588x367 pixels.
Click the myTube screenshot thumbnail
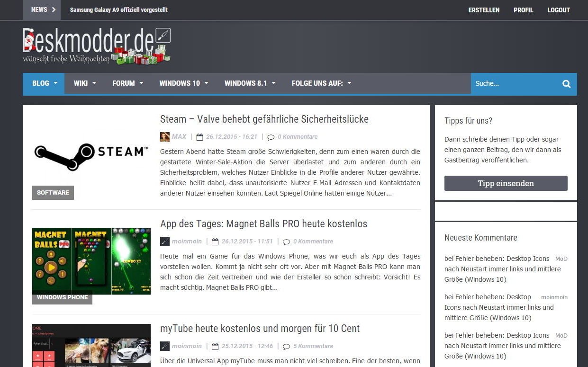tap(91, 346)
